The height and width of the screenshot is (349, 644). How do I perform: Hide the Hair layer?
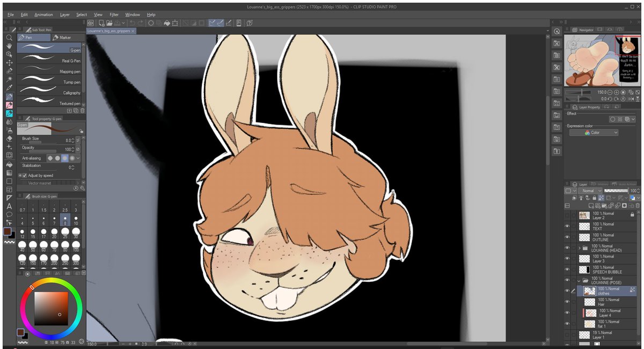pos(567,302)
